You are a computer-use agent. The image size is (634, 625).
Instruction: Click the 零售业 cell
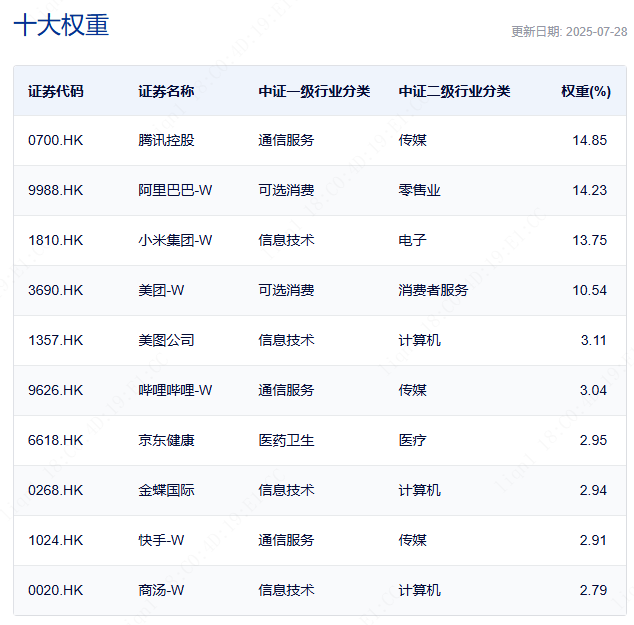(419, 190)
